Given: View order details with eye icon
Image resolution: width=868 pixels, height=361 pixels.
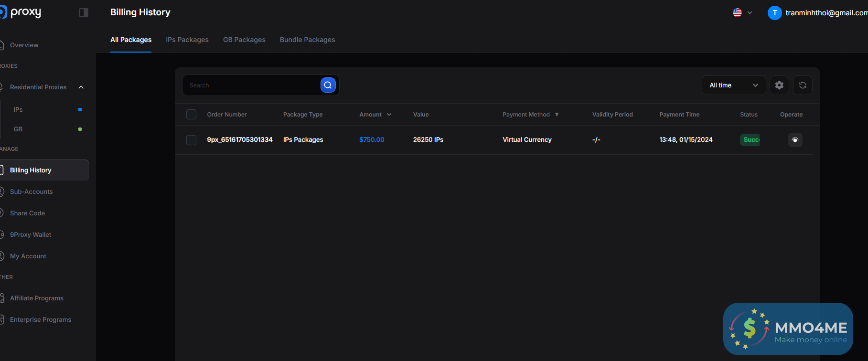Looking at the screenshot, I should (795, 140).
